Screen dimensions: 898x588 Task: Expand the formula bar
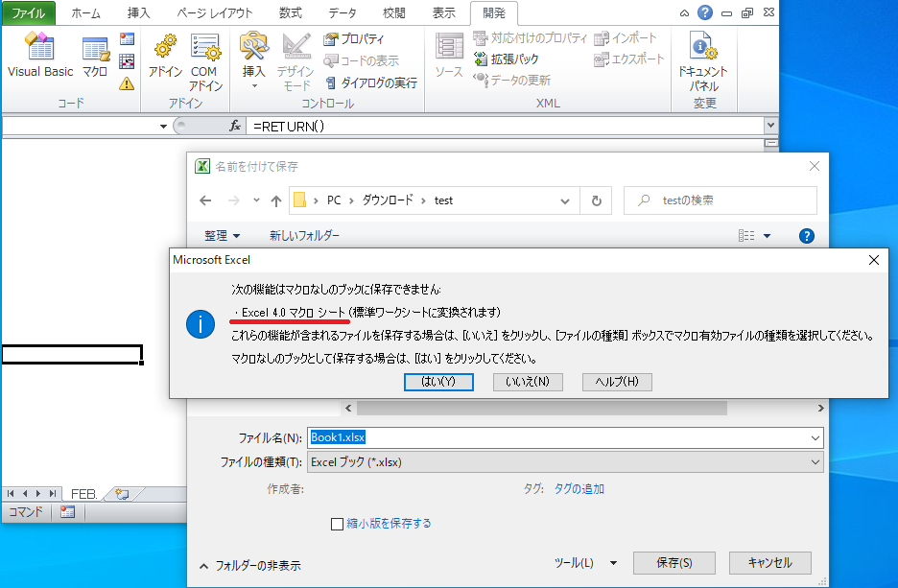coord(770,125)
